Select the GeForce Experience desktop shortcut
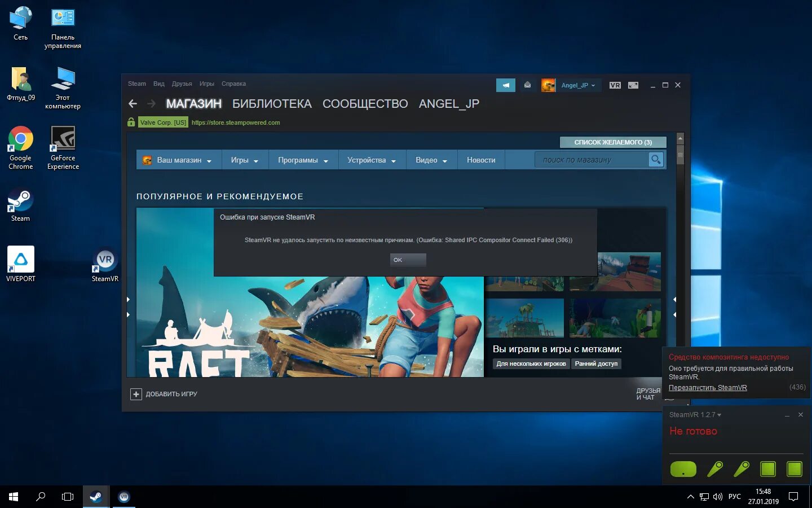The image size is (812, 508). [63, 148]
